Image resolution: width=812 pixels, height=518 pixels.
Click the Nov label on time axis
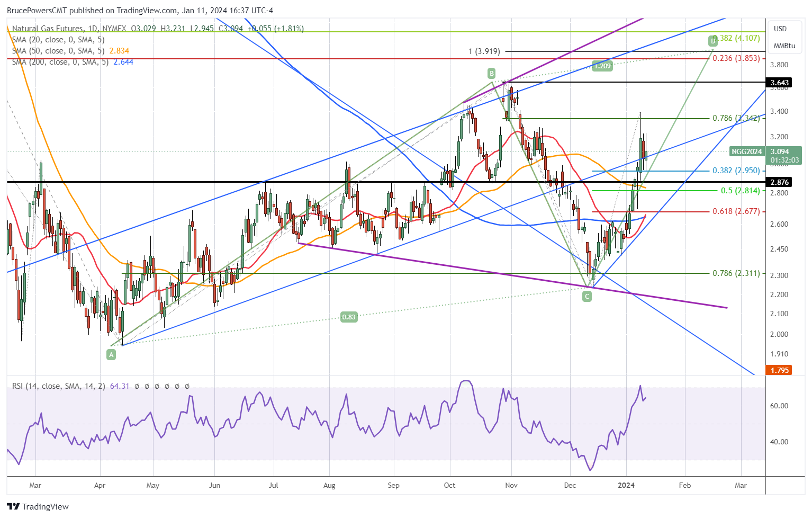pos(511,485)
